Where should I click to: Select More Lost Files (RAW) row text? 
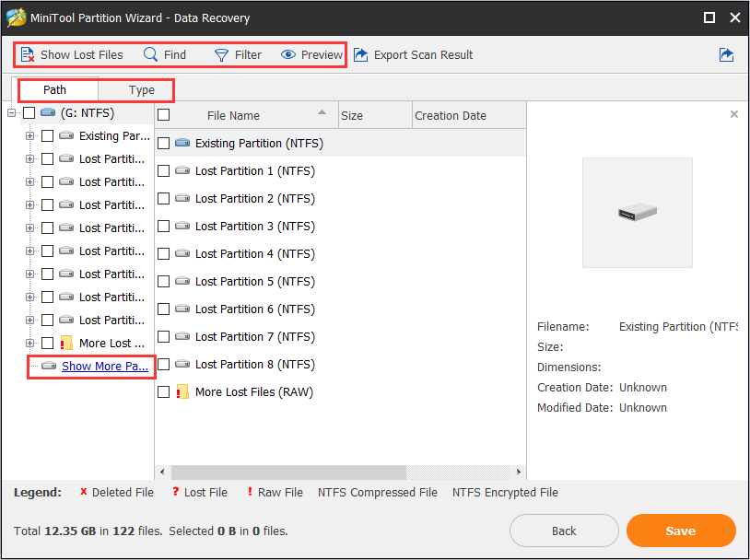(x=254, y=392)
